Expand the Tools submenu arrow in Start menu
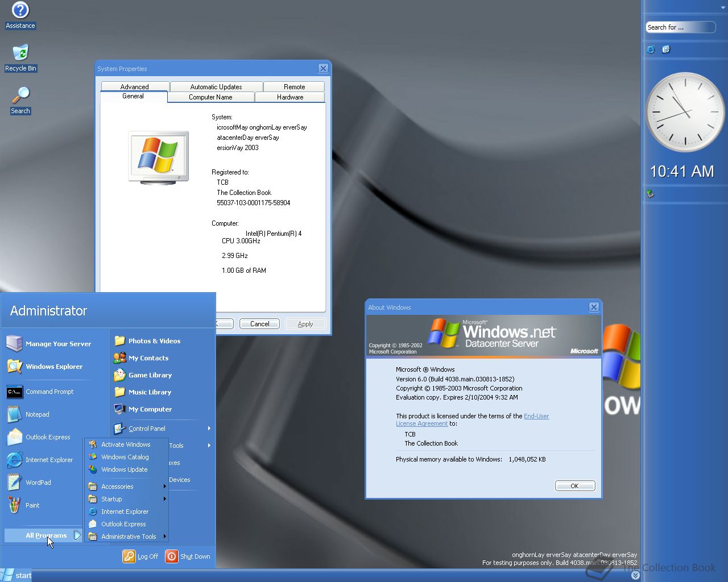Viewport: 728px width, 582px height. coord(209,446)
